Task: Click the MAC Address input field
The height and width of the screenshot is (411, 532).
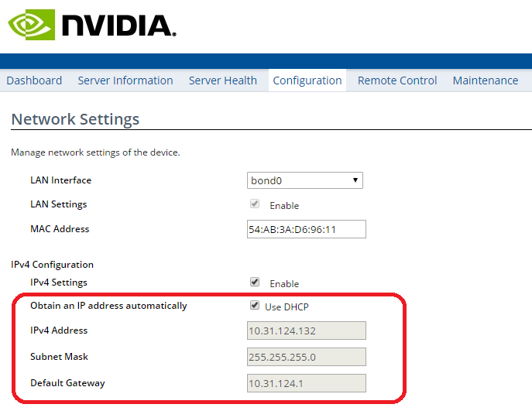Action: (306, 229)
